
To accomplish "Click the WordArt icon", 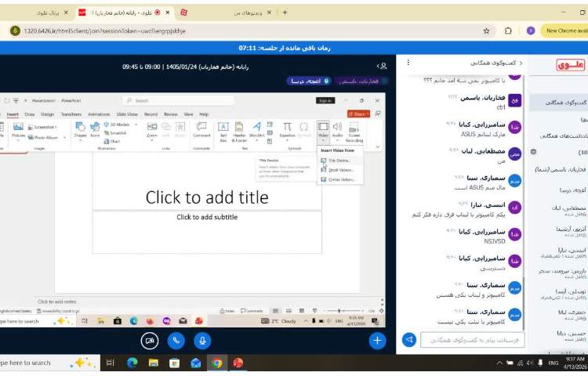I will tap(257, 130).
